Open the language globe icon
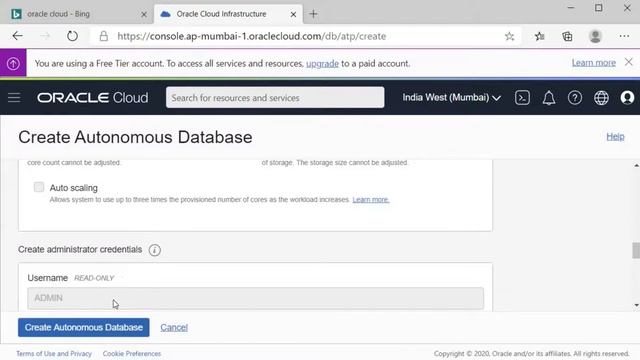Screen dimensions: 640x360 tap(601, 98)
